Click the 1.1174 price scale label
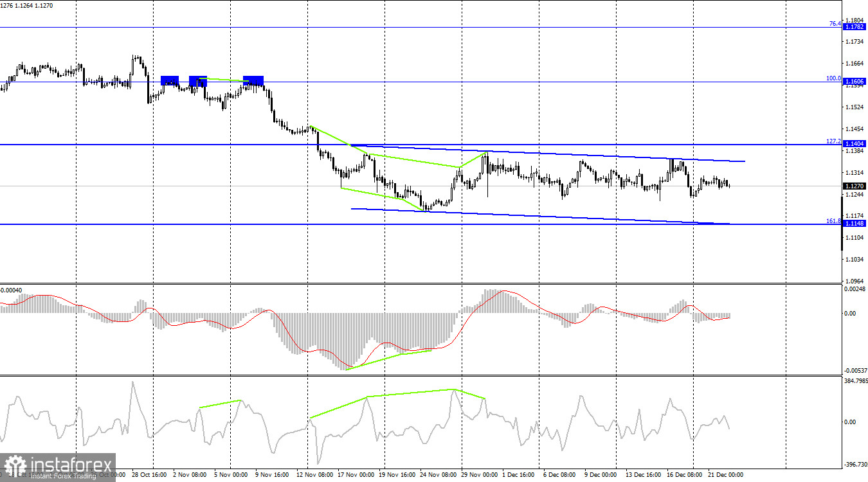This screenshot has height=482, width=868. pos(856,216)
